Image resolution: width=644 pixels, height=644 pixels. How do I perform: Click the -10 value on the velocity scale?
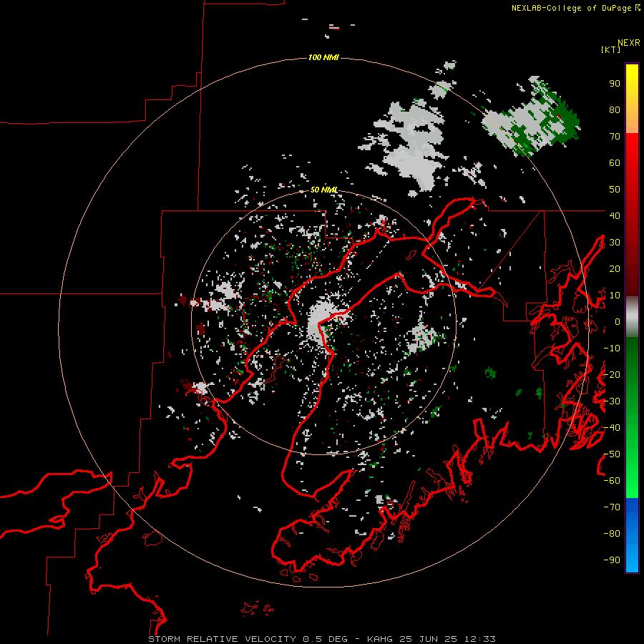click(612, 348)
